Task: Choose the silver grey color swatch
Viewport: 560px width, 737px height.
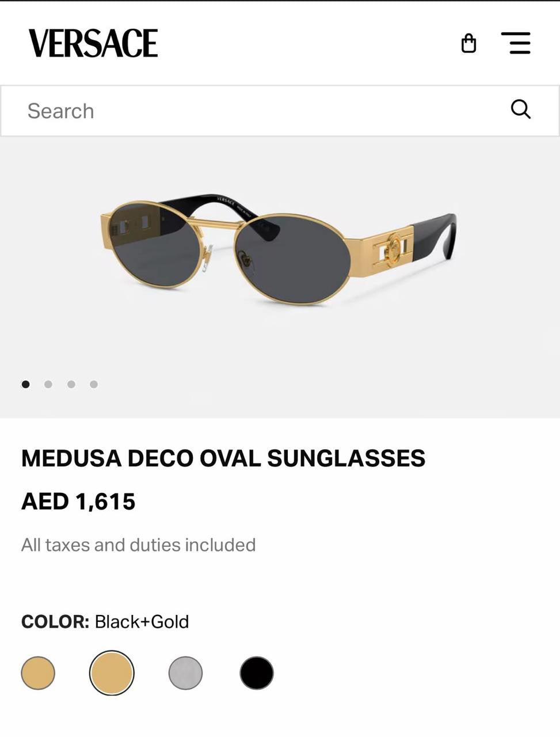Action: point(185,673)
